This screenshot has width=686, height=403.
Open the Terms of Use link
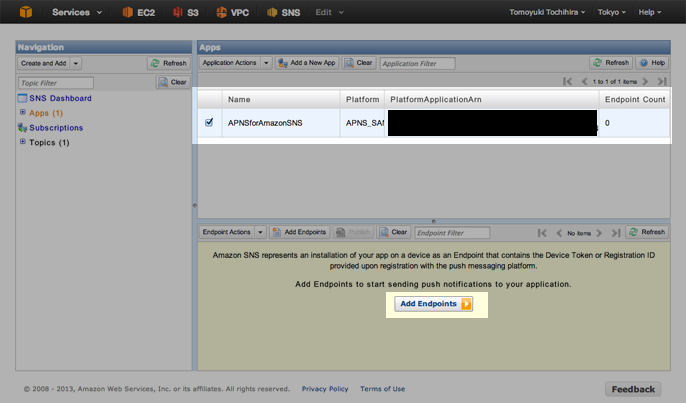point(383,389)
